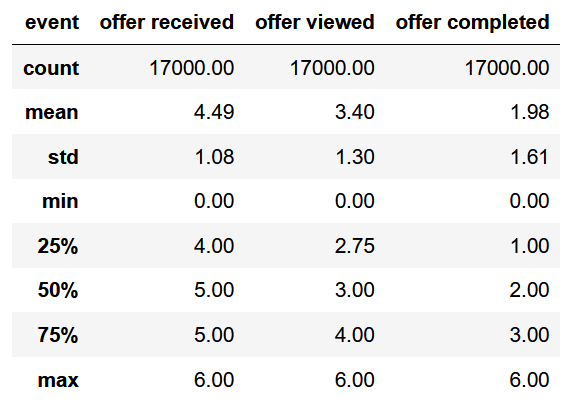
Task: Select the '75%' row label
Action: point(58,335)
